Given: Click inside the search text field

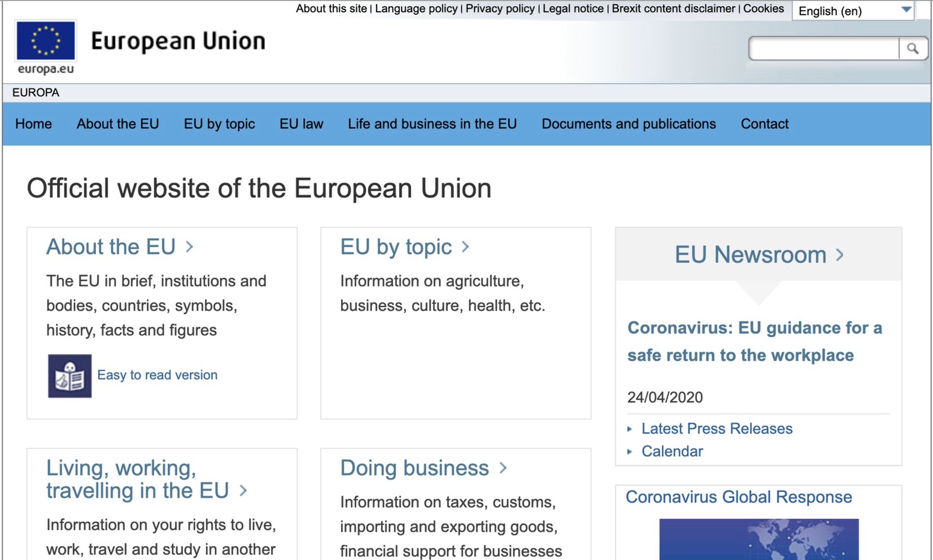Looking at the screenshot, I should pyautogui.click(x=823, y=49).
